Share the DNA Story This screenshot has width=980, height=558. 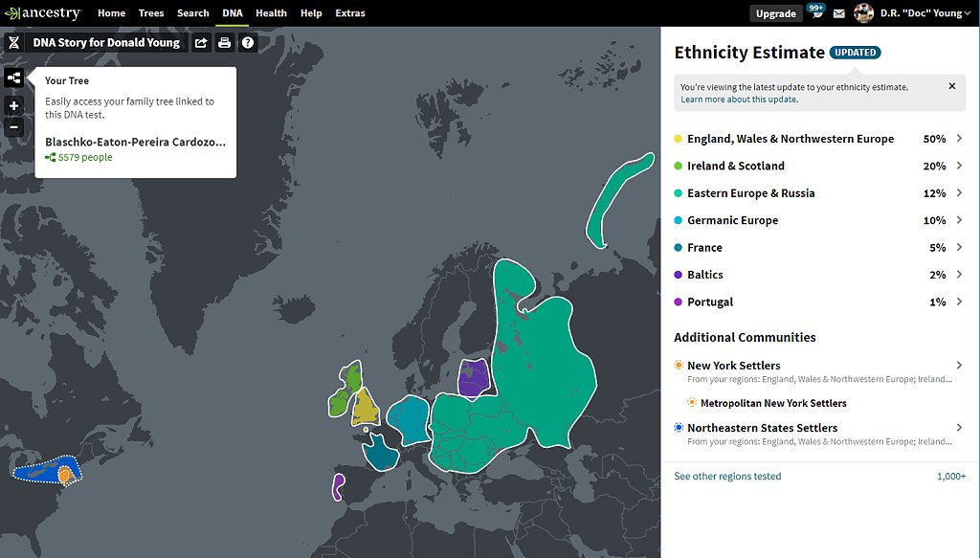(x=201, y=42)
